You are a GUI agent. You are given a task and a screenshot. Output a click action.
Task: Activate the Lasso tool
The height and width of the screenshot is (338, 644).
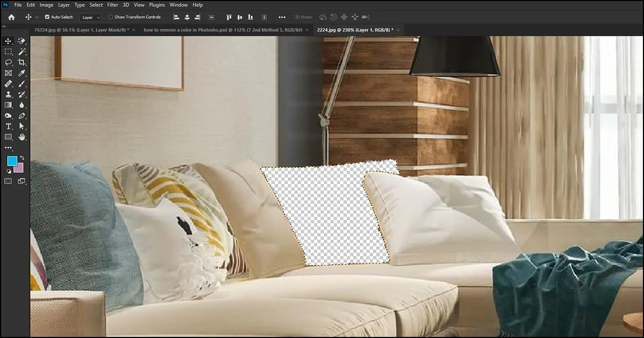pos(8,62)
